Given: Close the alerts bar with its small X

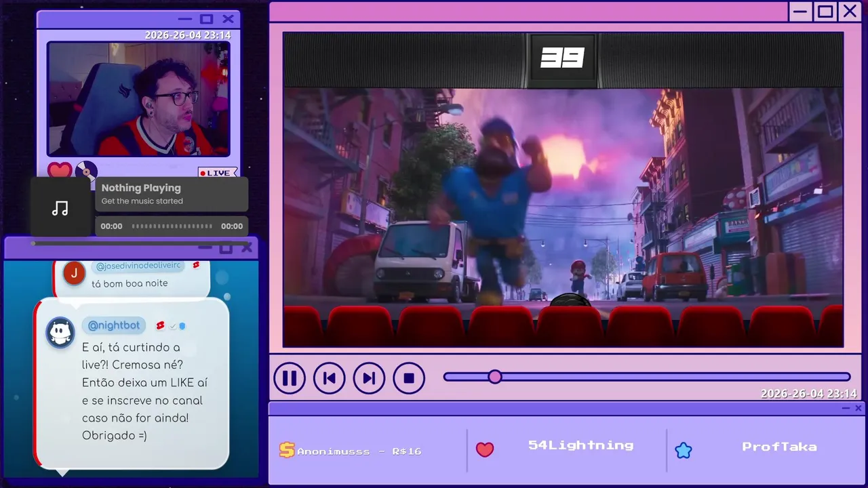Looking at the screenshot, I should pyautogui.click(x=859, y=408).
